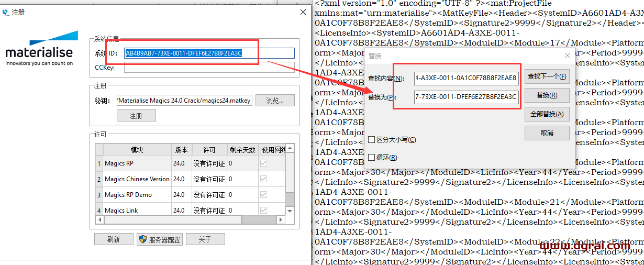This screenshot has width=644, height=265.
Task: Select row header number 1
Action: point(98,163)
